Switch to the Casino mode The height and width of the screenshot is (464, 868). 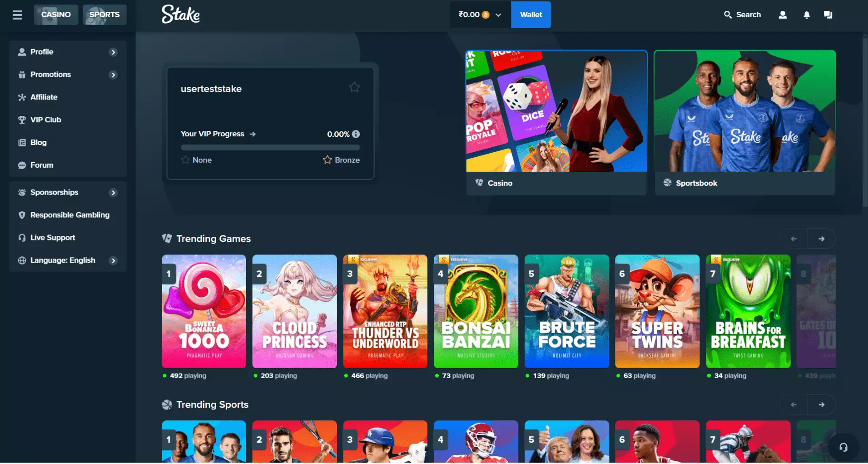tap(56, 15)
